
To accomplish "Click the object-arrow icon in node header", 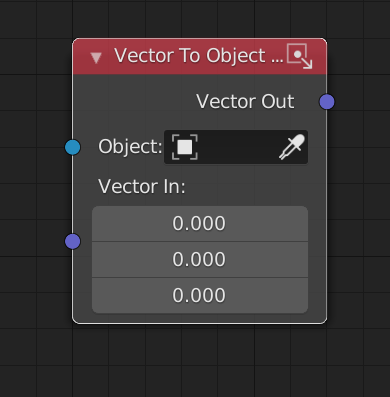I will click(x=300, y=56).
